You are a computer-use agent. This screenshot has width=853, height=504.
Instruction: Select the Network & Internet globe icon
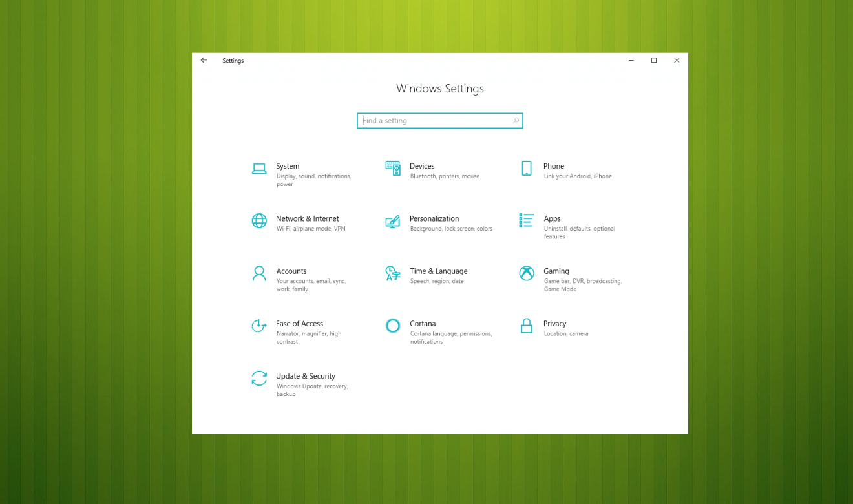tap(259, 221)
